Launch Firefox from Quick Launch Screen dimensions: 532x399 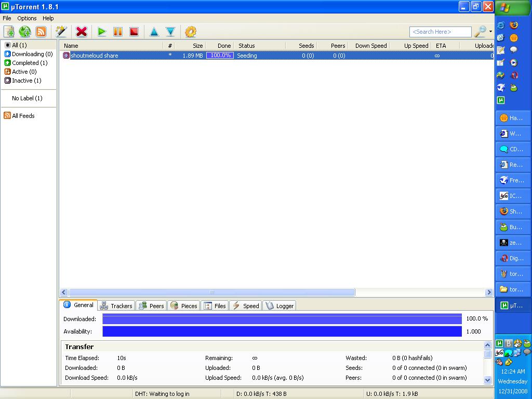[x=514, y=25]
